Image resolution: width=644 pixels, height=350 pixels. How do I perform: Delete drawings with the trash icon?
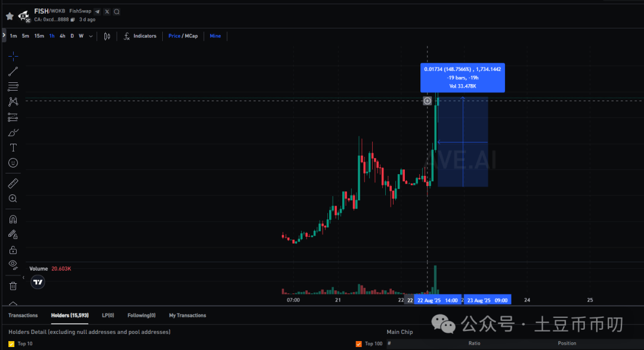[13, 286]
